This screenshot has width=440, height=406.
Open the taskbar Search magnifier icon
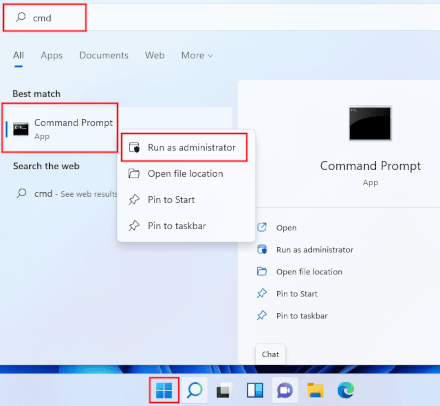pyautogui.click(x=195, y=390)
